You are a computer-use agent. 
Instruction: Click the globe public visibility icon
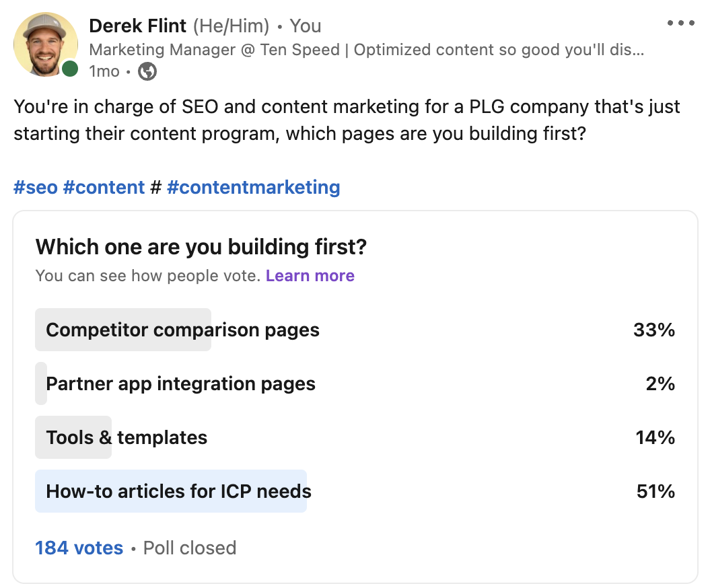pos(147,71)
